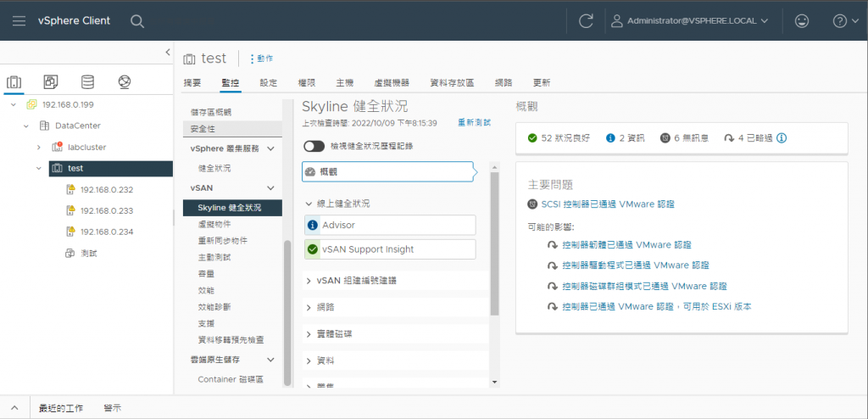Open the help question mark menu
Screen dimensions: 868x419
coord(847,21)
